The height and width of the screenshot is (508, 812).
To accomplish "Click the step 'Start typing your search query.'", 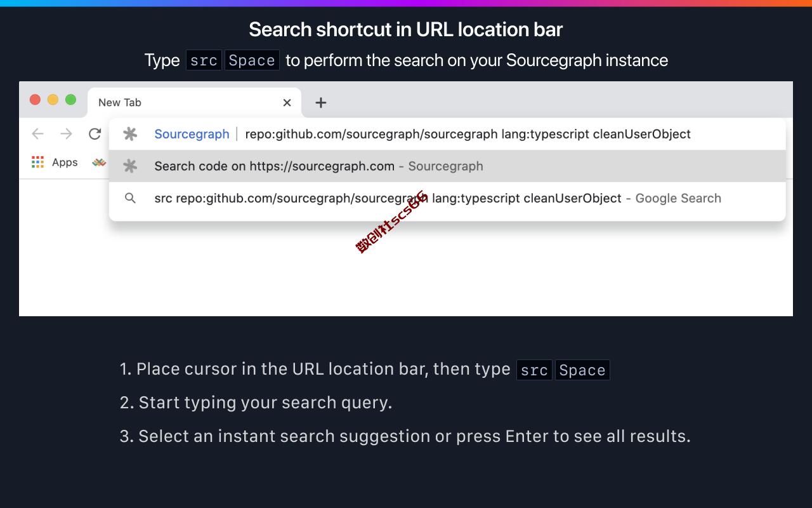I will click(256, 403).
